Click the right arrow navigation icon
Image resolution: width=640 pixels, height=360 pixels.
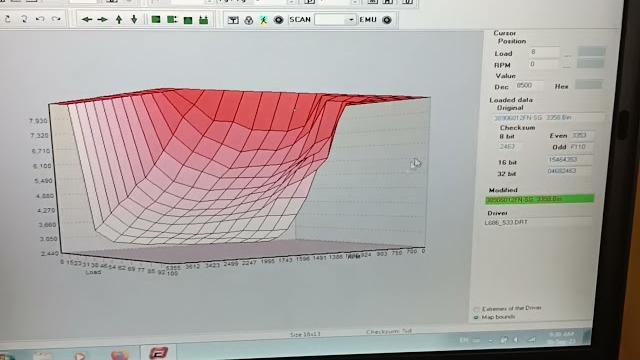[102, 20]
